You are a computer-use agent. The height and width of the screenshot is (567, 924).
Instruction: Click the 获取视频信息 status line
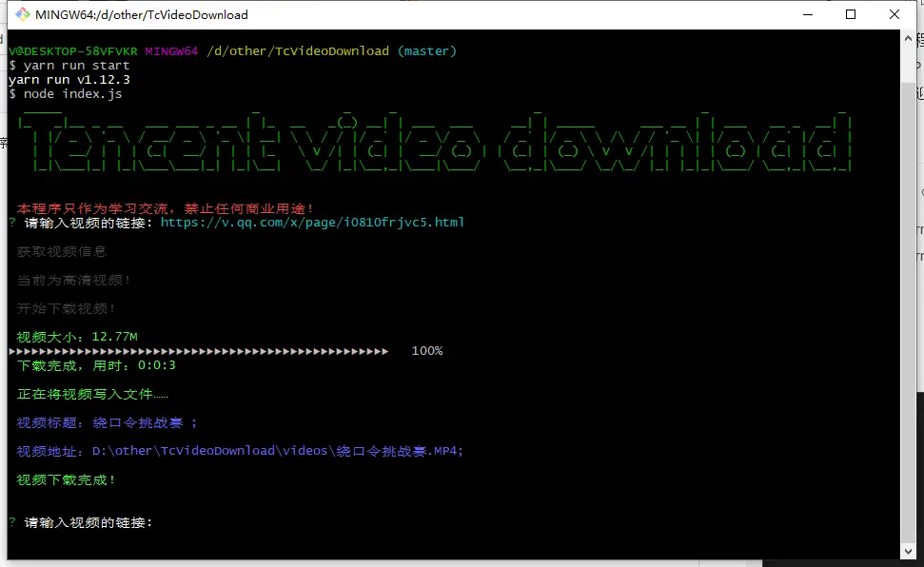(x=61, y=252)
